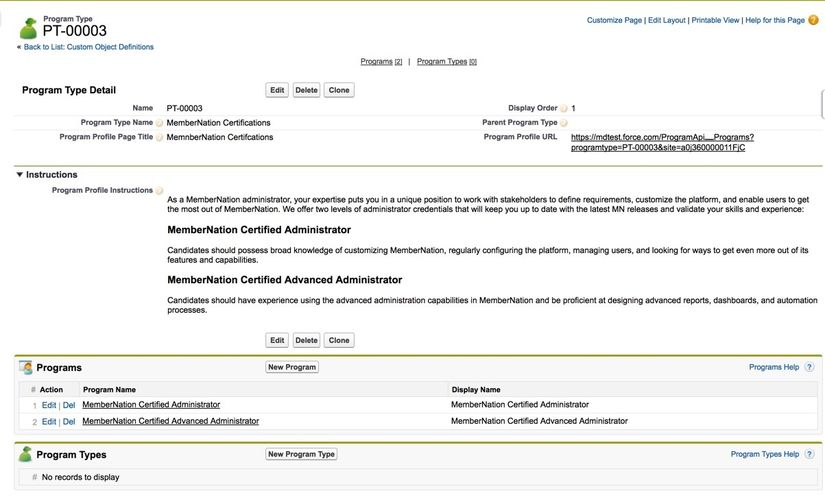Jump to Program Types [0] related list link
Screen dimensions: 825x498
(447, 62)
